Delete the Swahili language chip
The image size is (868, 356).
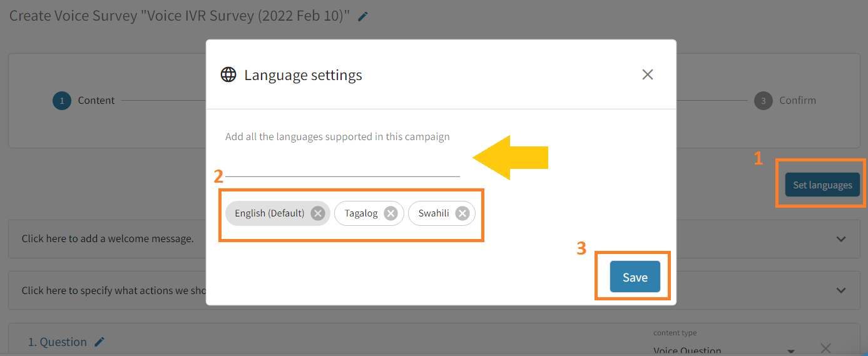tap(462, 213)
